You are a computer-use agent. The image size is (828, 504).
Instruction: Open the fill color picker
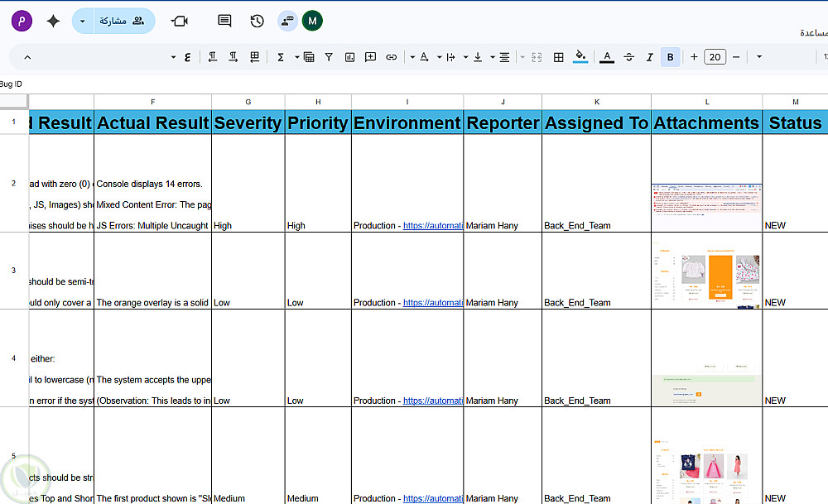click(x=580, y=56)
